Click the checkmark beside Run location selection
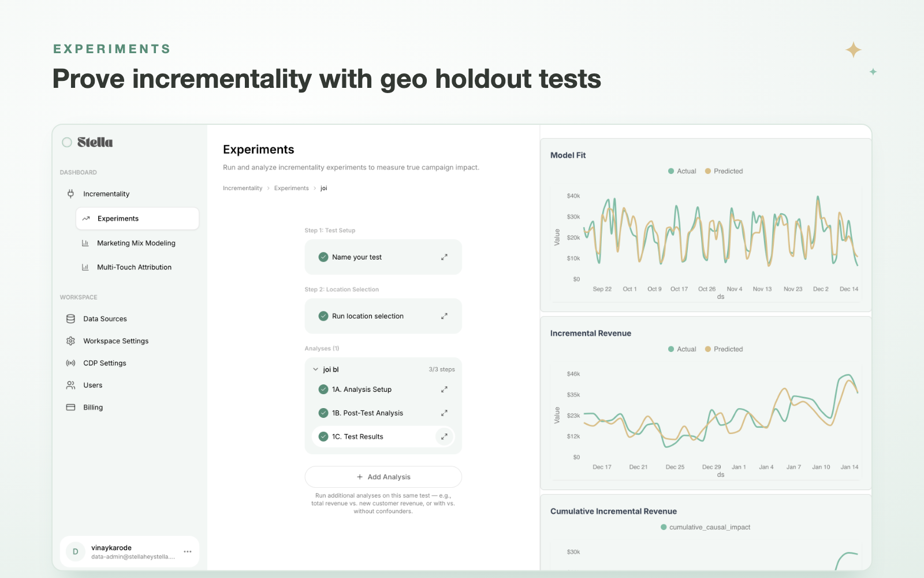Viewport: 924px width, 578px height. 323,316
